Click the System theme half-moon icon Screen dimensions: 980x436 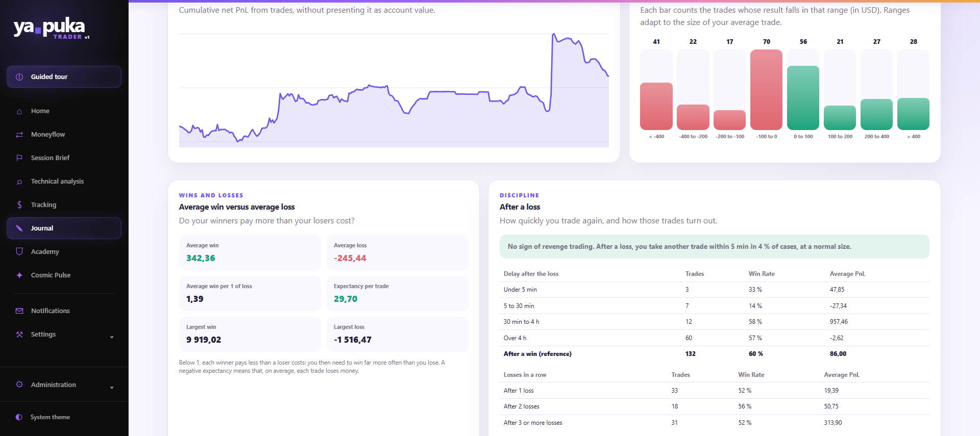pos(19,417)
